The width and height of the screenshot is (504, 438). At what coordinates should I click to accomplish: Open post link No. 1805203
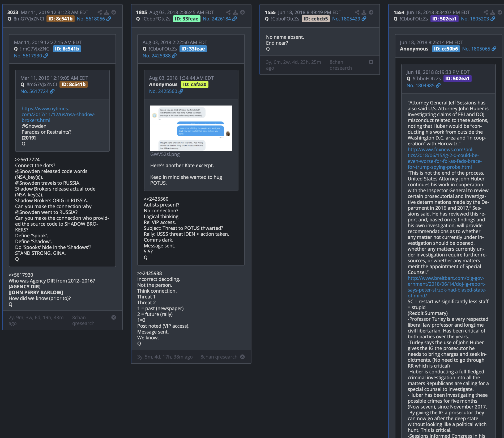[475, 19]
